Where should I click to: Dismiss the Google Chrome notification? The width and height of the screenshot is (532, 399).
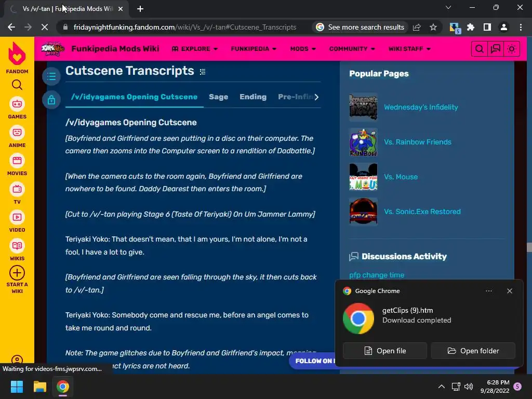click(x=509, y=291)
